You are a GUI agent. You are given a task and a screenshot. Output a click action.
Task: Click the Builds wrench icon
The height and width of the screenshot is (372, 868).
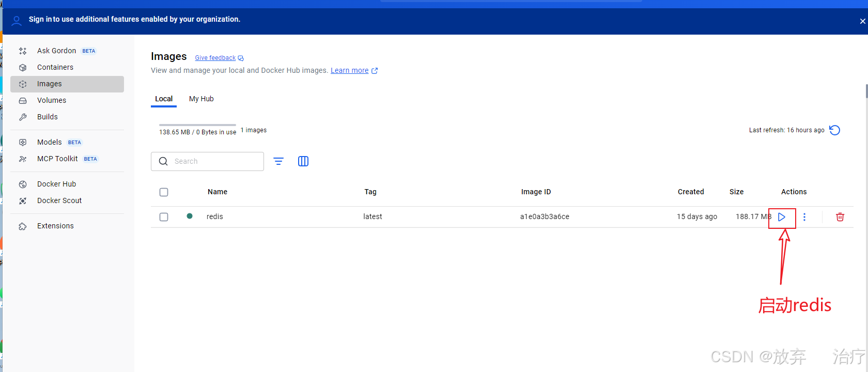[23, 117]
